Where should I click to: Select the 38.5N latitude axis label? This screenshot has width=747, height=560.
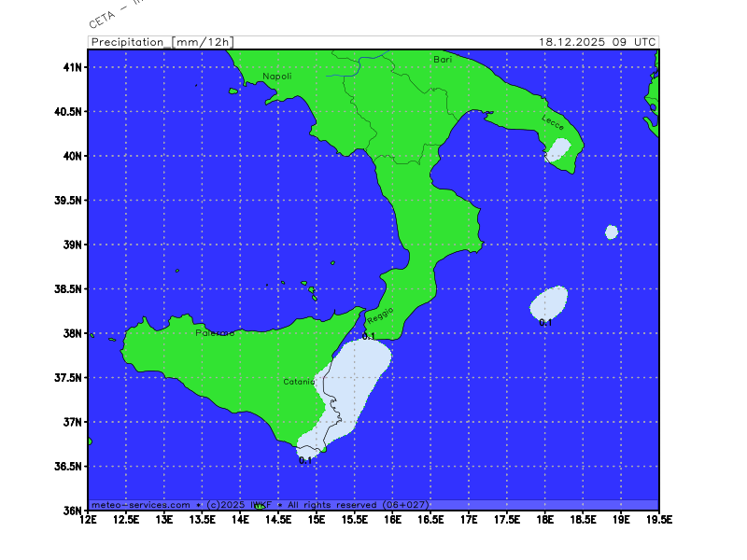tap(69, 289)
